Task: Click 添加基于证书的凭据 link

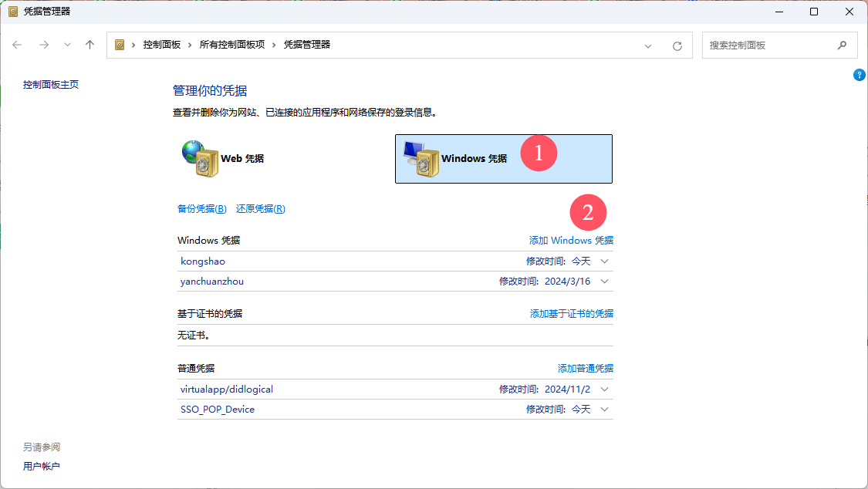Action: click(x=571, y=314)
